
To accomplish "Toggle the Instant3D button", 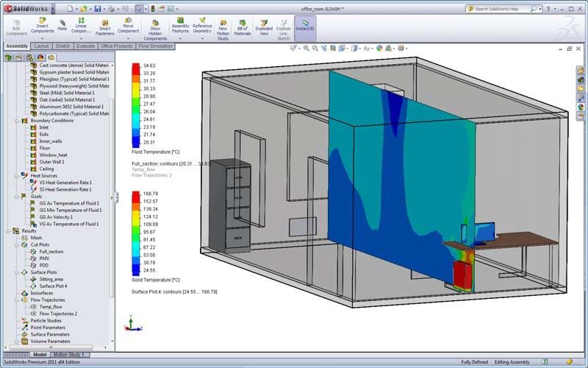I will click(x=304, y=22).
